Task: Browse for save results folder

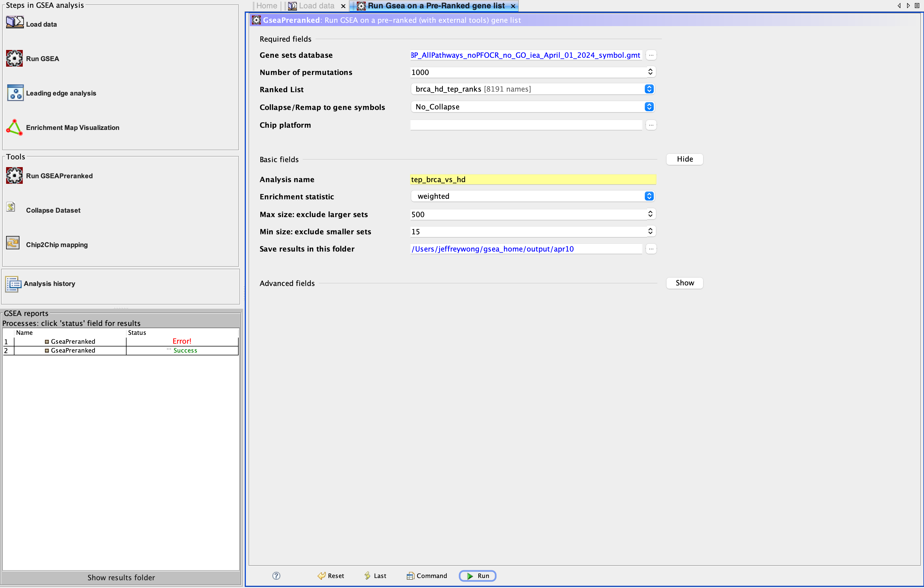Action: click(651, 249)
